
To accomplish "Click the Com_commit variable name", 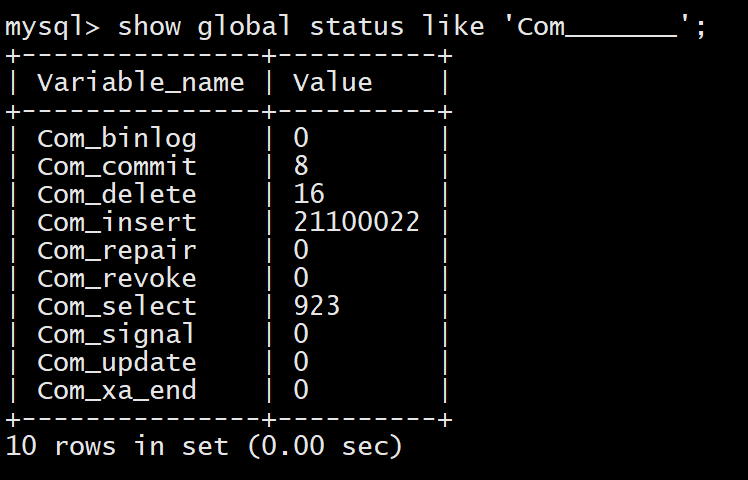I will coord(117,166).
